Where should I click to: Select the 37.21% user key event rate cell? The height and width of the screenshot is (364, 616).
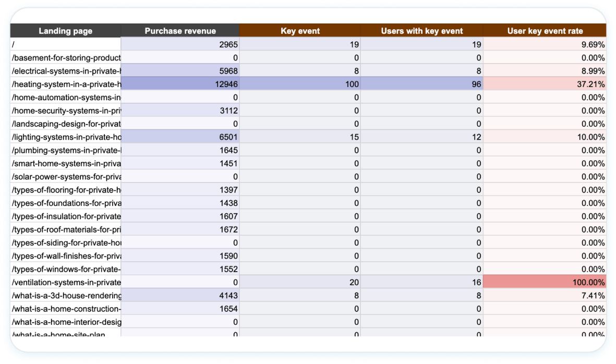point(545,84)
